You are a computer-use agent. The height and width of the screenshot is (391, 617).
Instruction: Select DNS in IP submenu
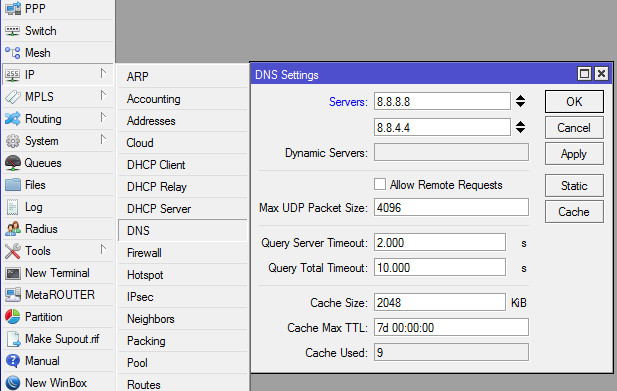tap(183, 231)
